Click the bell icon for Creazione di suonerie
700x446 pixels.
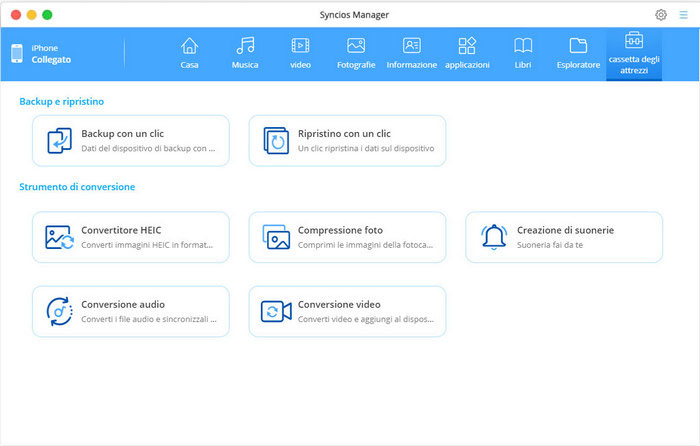[494, 237]
